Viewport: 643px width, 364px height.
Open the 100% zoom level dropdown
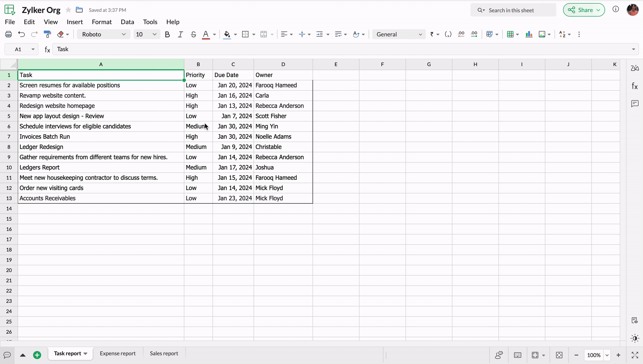(607, 355)
